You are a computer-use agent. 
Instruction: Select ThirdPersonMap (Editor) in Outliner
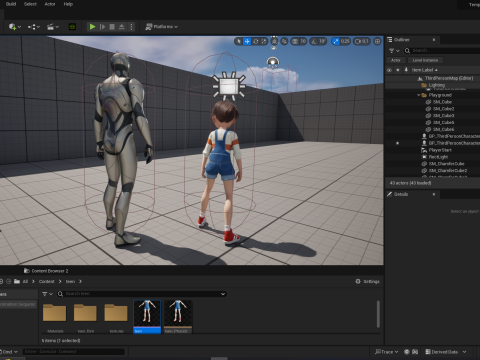point(449,78)
